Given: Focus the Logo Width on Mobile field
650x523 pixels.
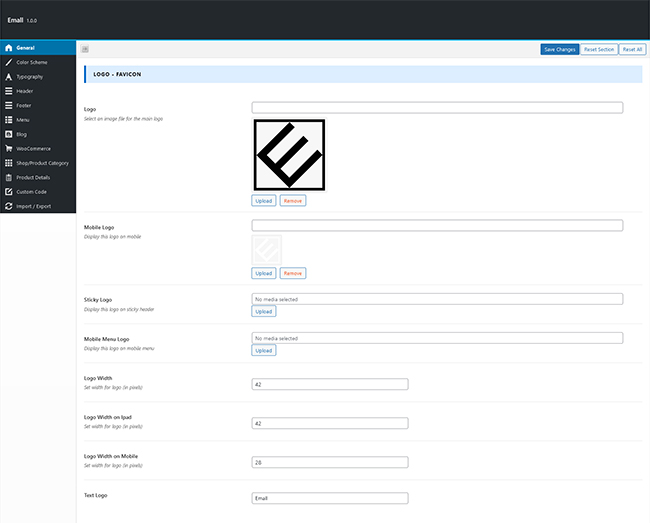Looking at the screenshot, I should pos(330,462).
